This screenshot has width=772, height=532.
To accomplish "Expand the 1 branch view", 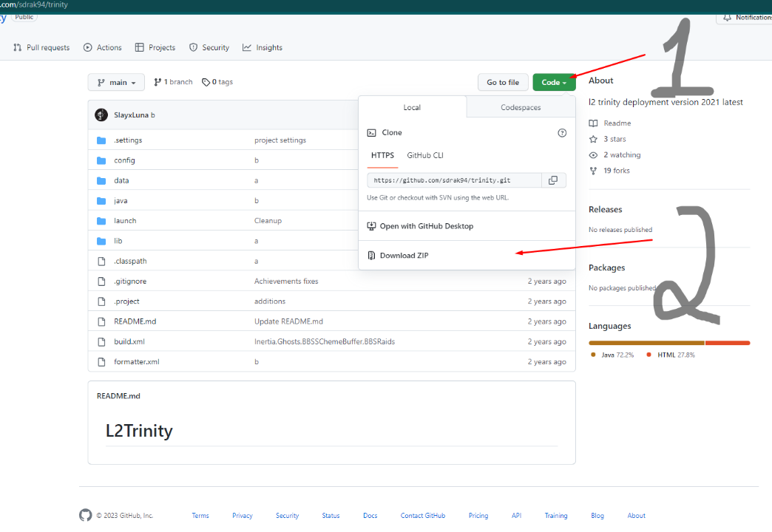I will point(172,82).
